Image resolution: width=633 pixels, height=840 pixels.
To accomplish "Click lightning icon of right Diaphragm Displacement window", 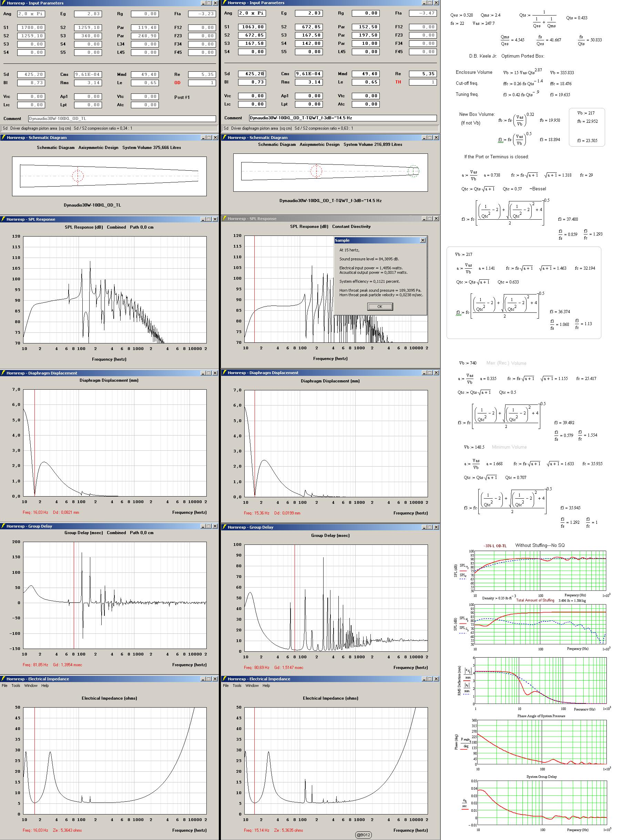I will [224, 372].
